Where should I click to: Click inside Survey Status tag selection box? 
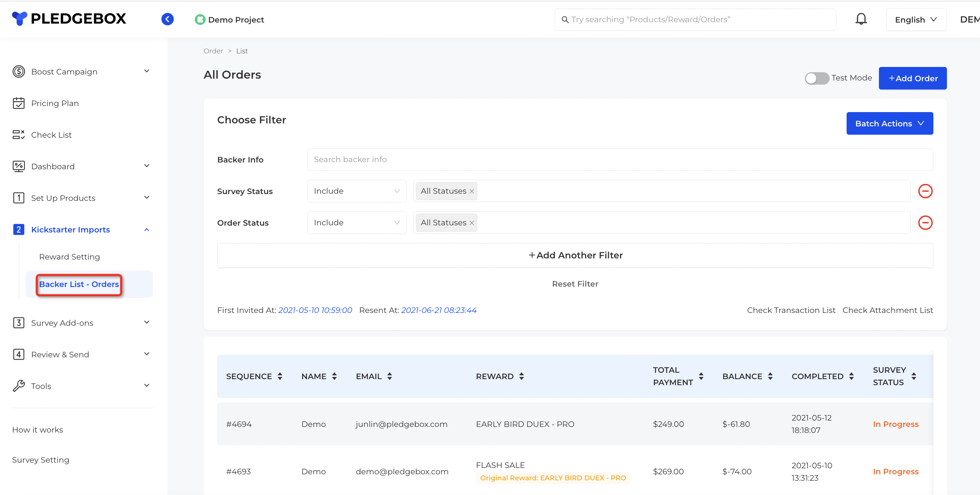click(x=662, y=191)
